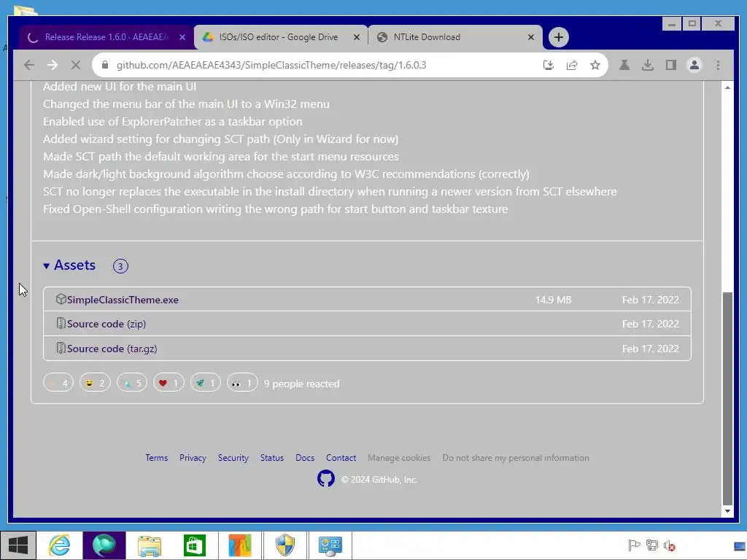Open the Privacy footer link

[x=193, y=458]
